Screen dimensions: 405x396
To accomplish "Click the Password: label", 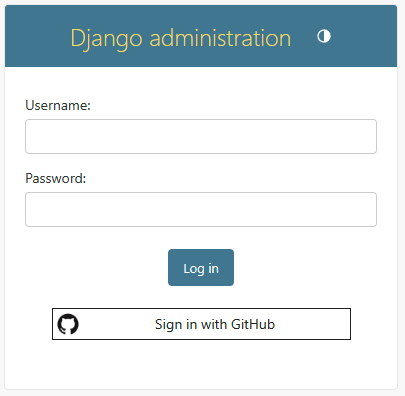I will (56, 178).
